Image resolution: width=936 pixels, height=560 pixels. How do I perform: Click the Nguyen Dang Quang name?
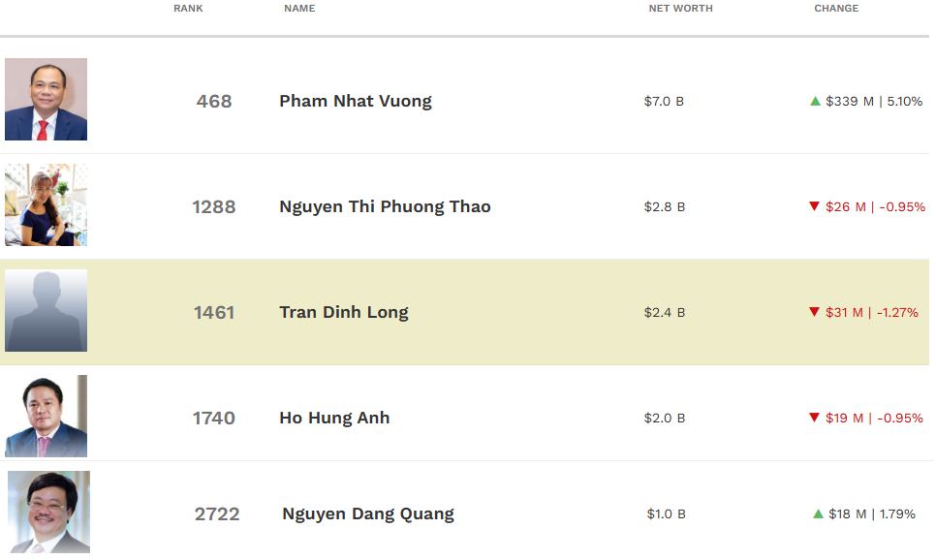click(x=368, y=513)
